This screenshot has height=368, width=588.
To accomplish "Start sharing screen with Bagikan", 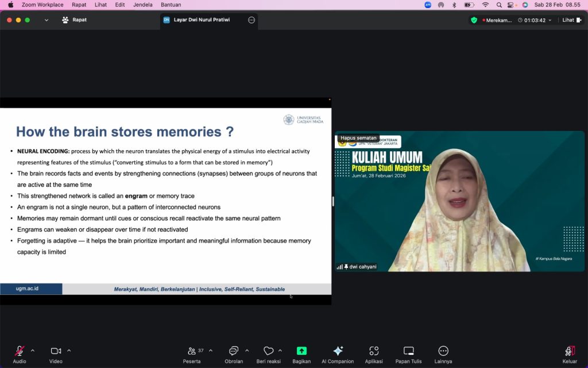I will click(x=301, y=351).
